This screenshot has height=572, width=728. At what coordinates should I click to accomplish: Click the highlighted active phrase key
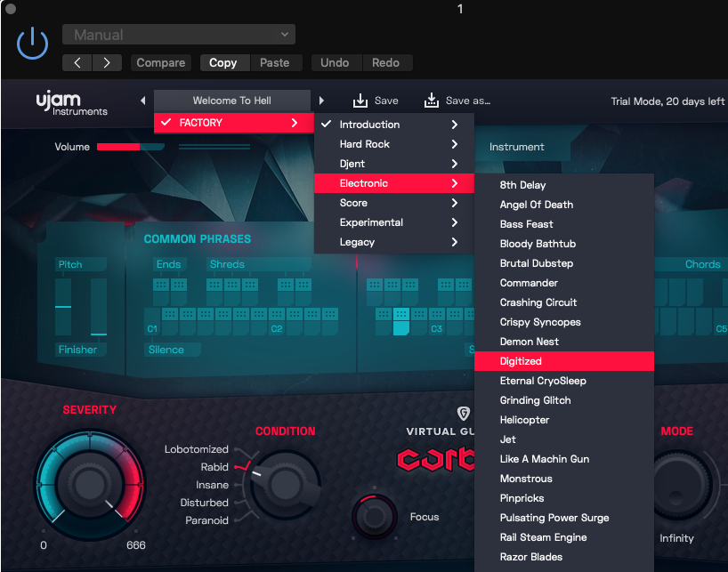(401, 320)
